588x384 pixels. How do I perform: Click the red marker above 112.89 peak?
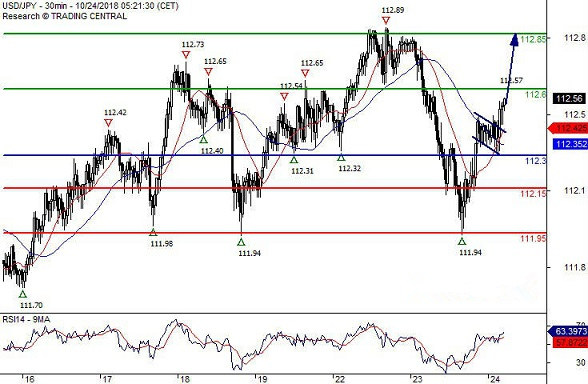pos(386,20)
